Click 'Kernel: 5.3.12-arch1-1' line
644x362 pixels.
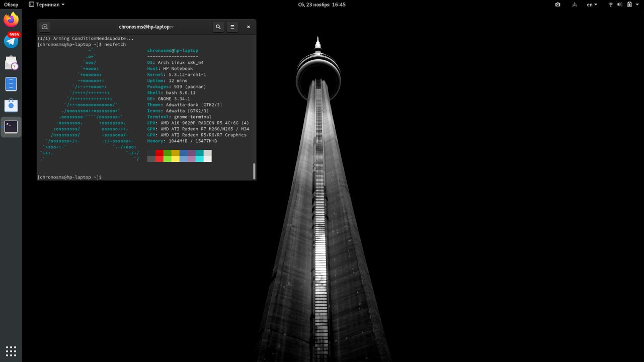(x=177, y=74)
